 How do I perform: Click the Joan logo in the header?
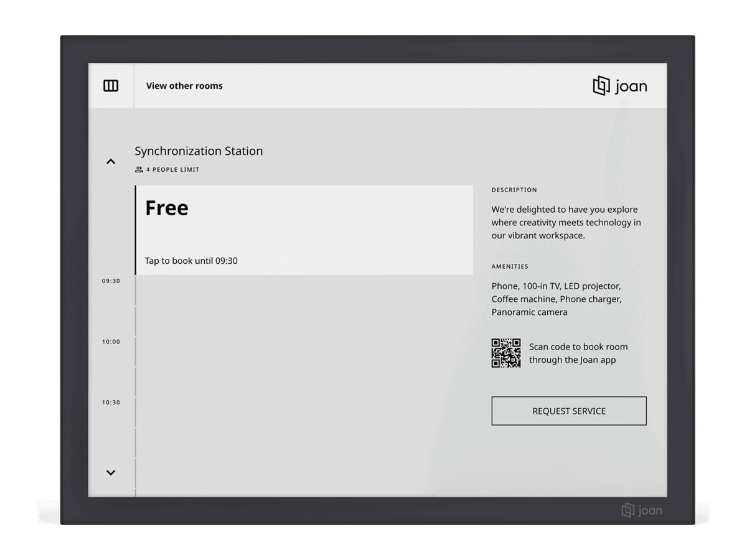621,86
